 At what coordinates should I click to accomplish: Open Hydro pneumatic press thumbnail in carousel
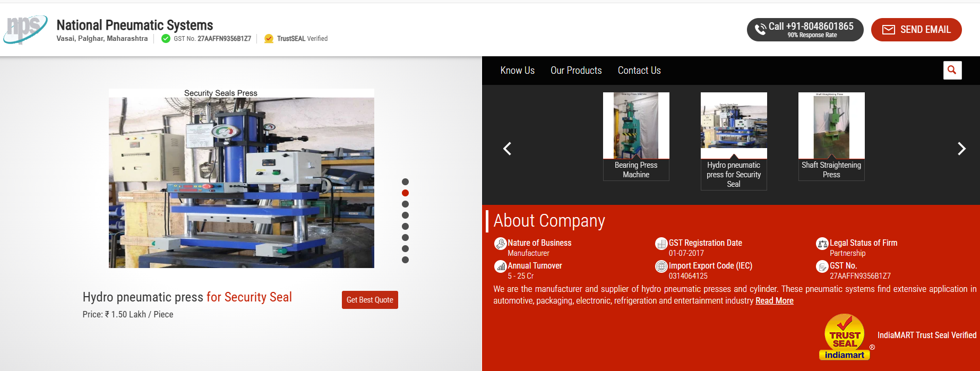point(734,125)
